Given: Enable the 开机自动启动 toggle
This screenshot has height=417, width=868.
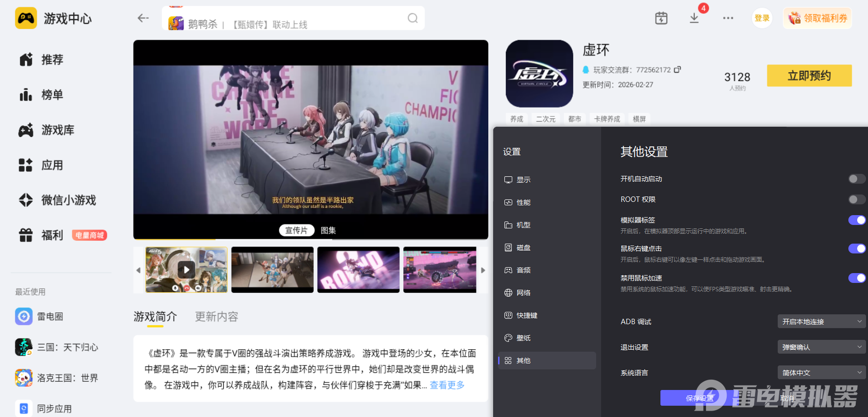Looking at the screenshot, I should 857,179.
